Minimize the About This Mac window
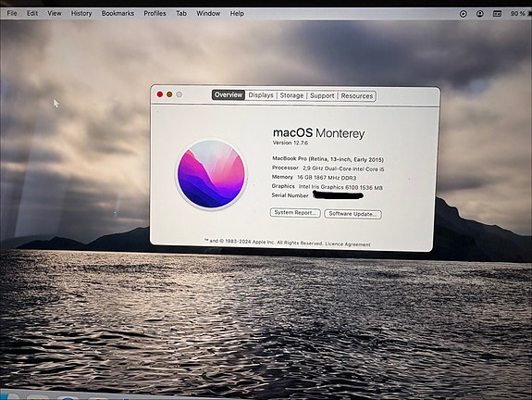Screen dimensions: 532x400 click(x=169, y=94)
